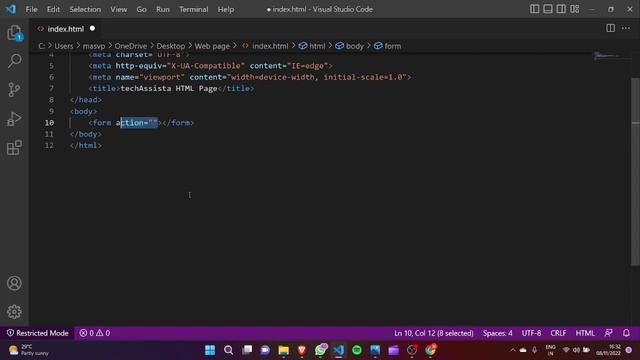The image size is (640, 360).
Task: Open the Search view in activity bar
Action: (14, 61)
